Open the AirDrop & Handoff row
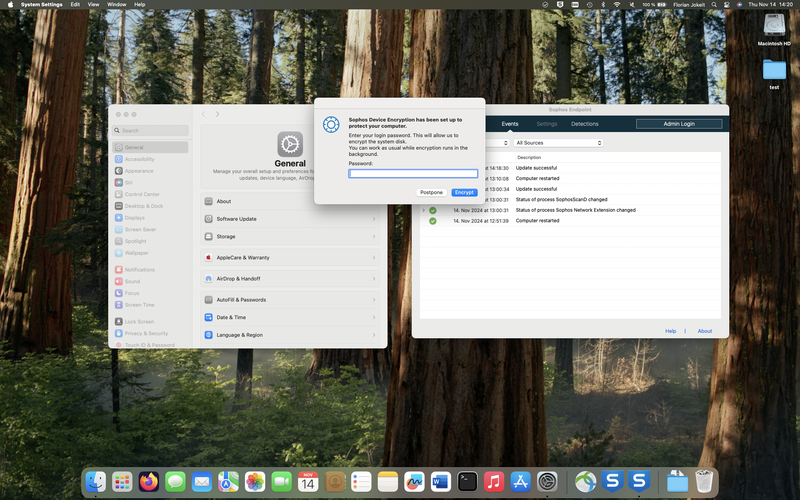The width and height of the screenshot is (800, 500). pos(290,279)
